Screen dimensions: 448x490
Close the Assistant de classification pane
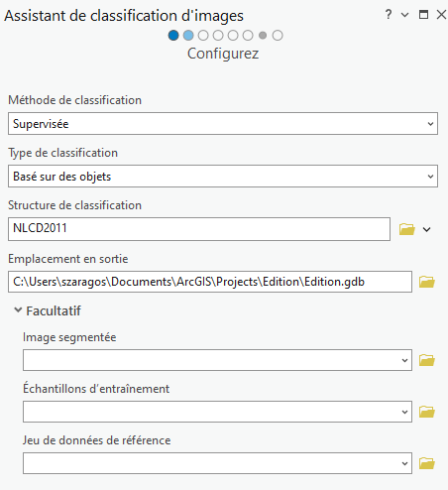(x=441, y=15)
